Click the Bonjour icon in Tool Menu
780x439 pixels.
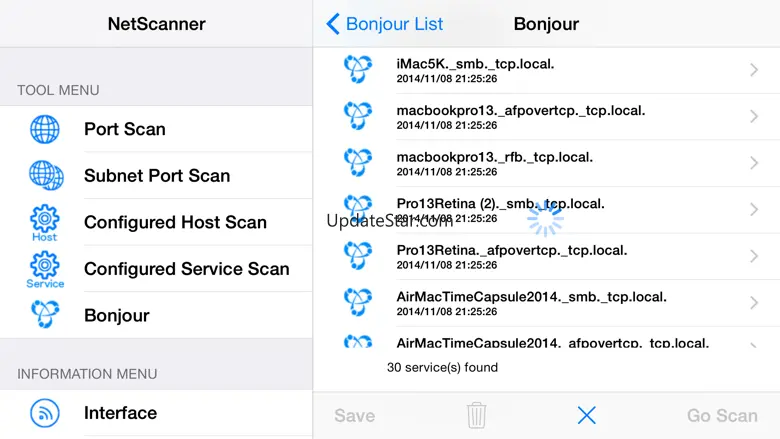pos(45,314)
